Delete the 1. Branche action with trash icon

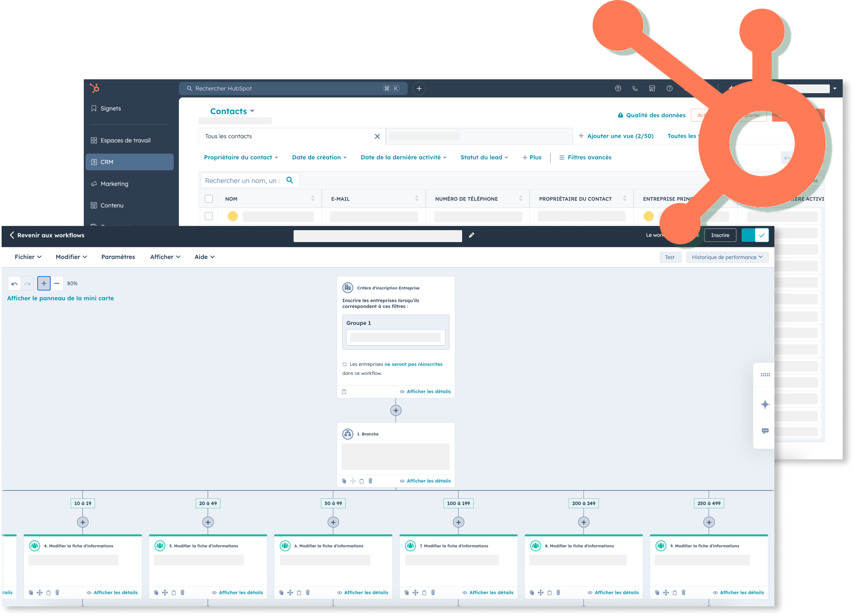point(370,481)
